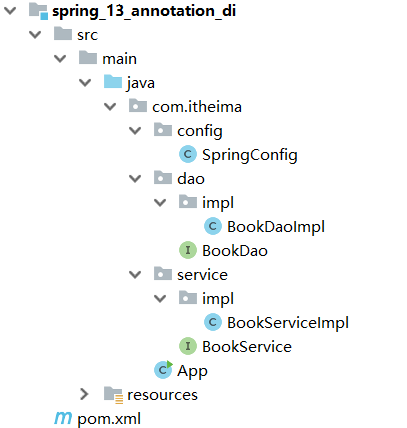Click the BookDaoImpl class icon
Image resolution: width=407 pixels, height=428 pixels.
(x=213, y=226)
